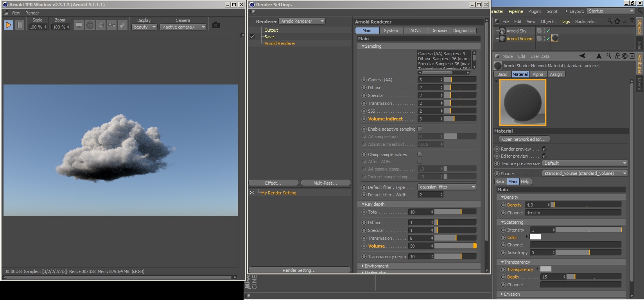Screen dimensions: 644x300
Task: Switch to the AOVs tab
Action: pyautogui.click(x=415, y=31)
